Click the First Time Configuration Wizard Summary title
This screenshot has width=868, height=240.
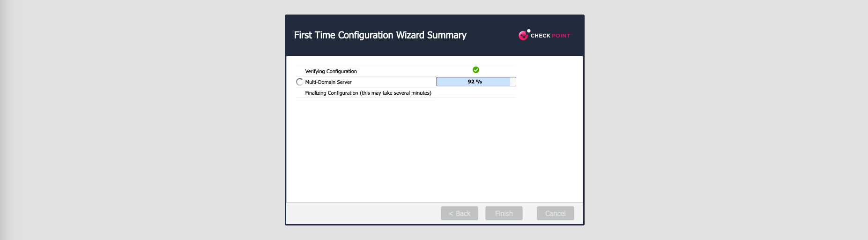tap(380, 35)
